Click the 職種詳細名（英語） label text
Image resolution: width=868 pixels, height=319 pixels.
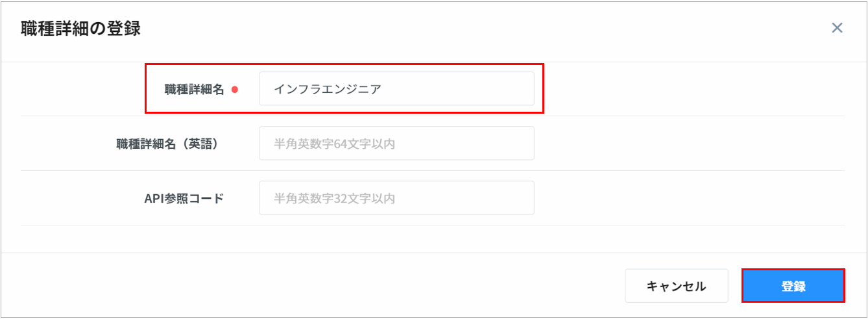tap(167, 144)
